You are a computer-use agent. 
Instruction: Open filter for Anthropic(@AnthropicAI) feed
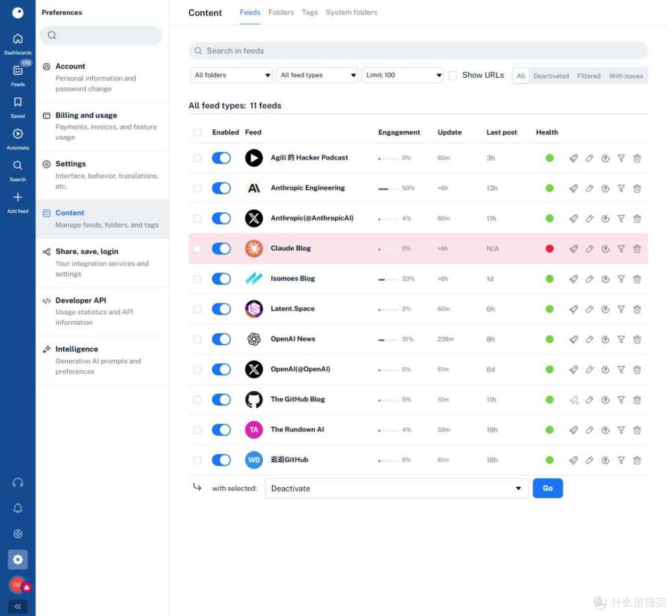[621, 218]
